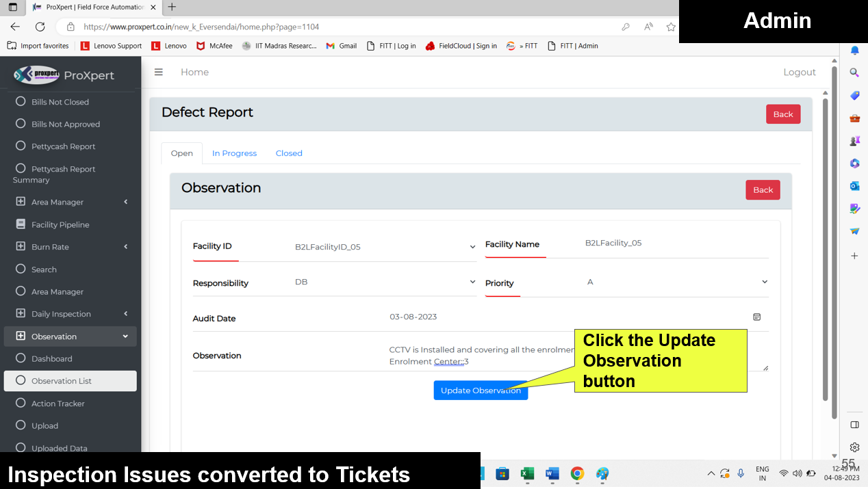This screenshot has width=868, height=489.
Task: Open the Audit Date calendar picker icon
Action: (x=756, y=317)
